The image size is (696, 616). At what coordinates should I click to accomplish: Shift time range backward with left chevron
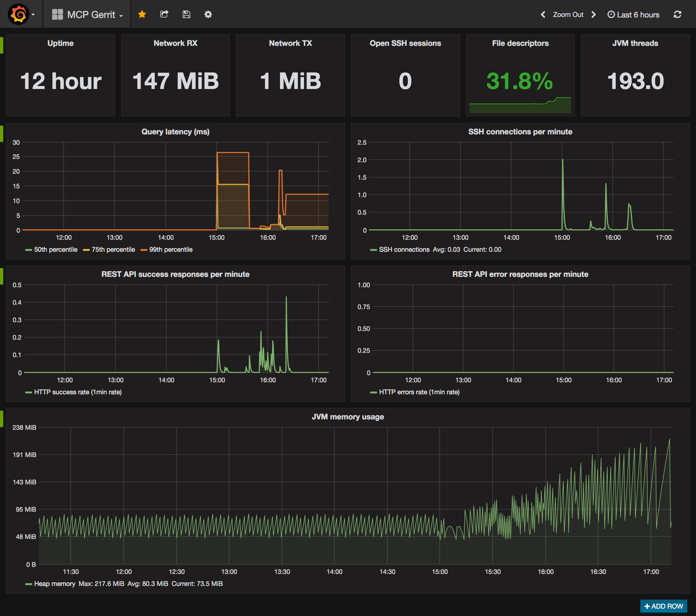543,15
